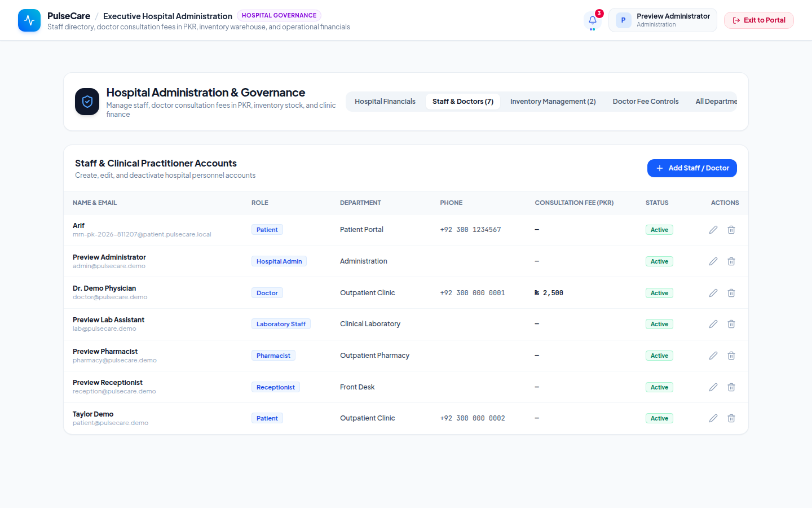
Task: Open the Preview Administrator profile chip
Action: pos(663,20)
